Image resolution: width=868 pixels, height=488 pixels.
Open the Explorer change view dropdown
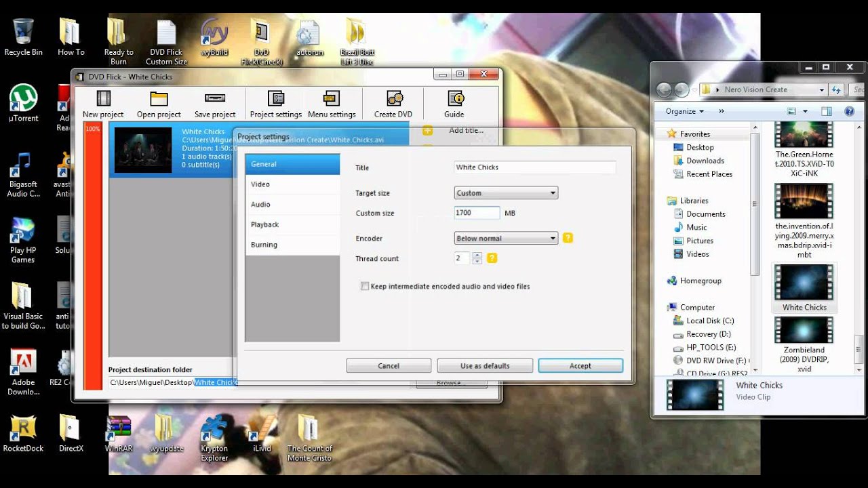[805, 111]
